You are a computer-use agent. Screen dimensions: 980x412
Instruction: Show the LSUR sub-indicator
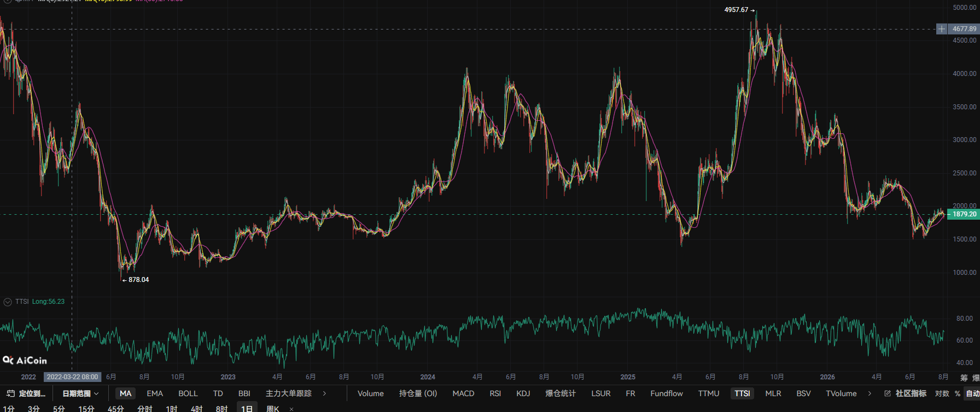(x=601, y=393)
